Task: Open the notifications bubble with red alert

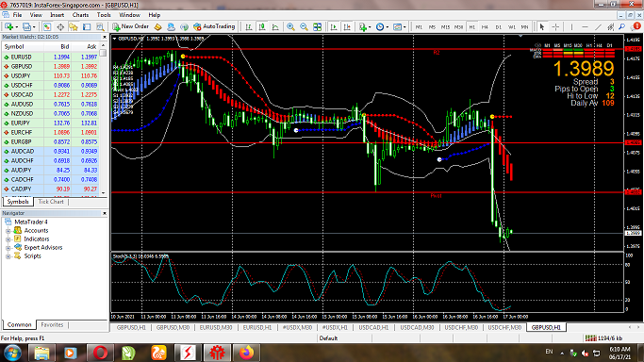Action: [x=636, y=26]
